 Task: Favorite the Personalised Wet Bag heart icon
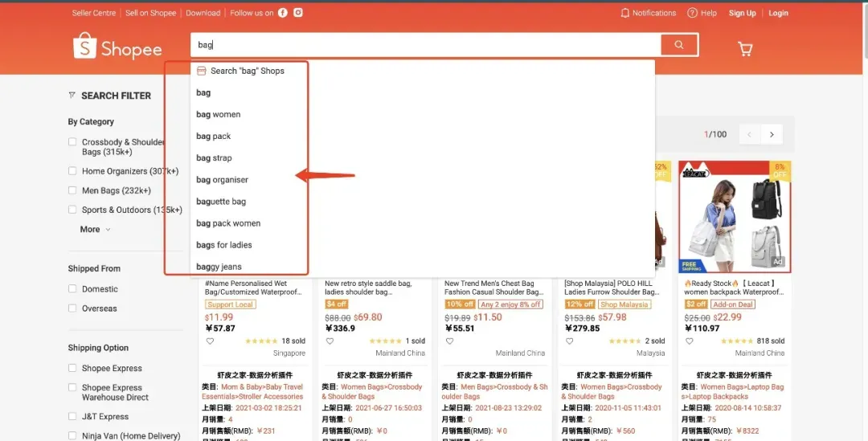211,341
